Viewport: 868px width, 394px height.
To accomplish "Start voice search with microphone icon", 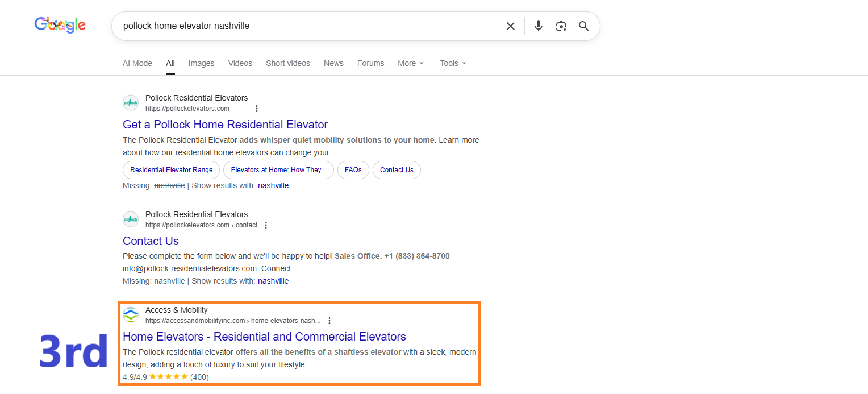I will point(539,26).
